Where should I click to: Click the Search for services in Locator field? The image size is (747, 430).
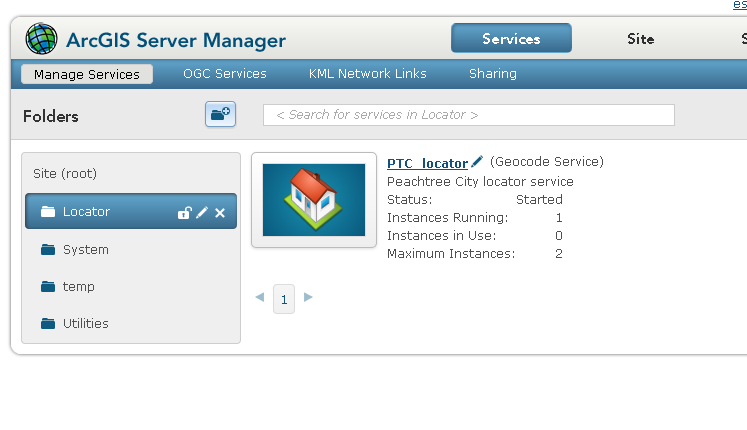[469, 115]
